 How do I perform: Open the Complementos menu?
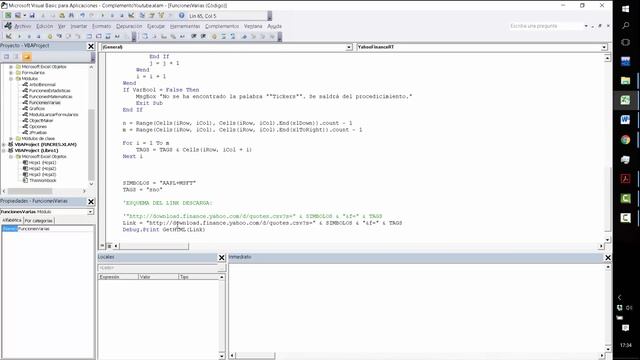coord(222,26)
